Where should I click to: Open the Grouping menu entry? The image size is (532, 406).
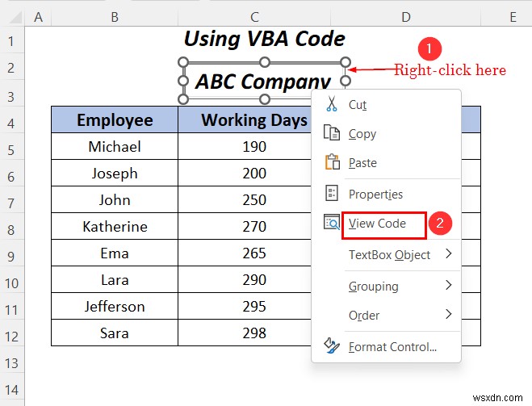click(x=386, y=286)
